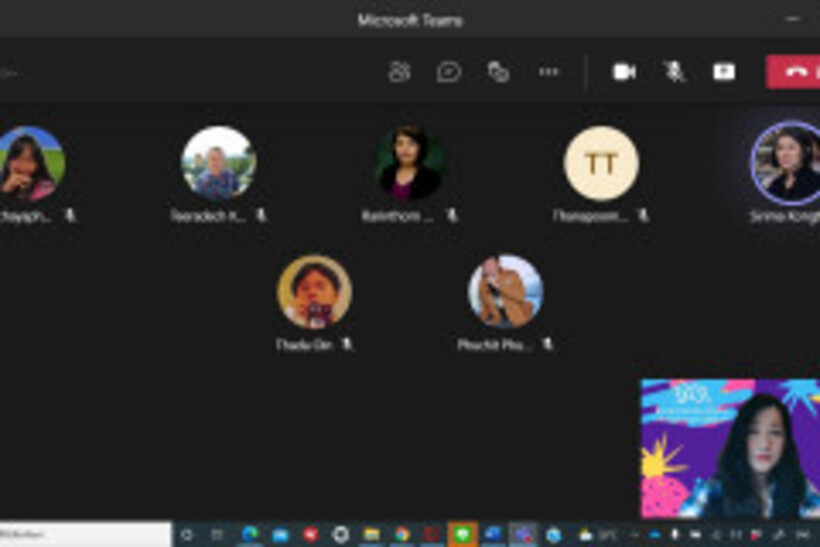Click the Windows taskbar search box

[x=85, y=535]
